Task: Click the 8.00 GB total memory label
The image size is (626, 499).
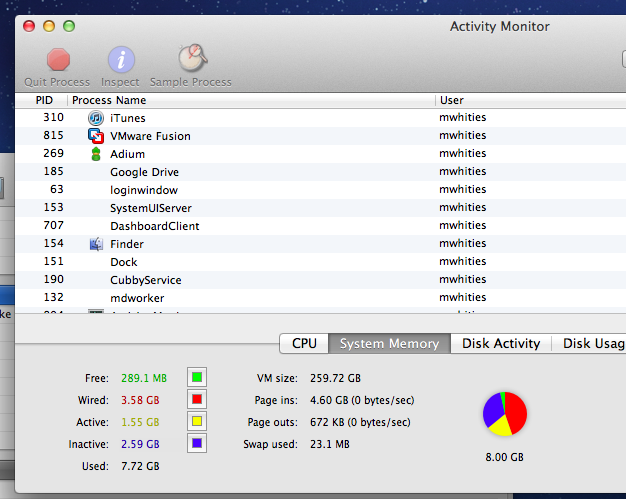Action: (x=504, y=457)
